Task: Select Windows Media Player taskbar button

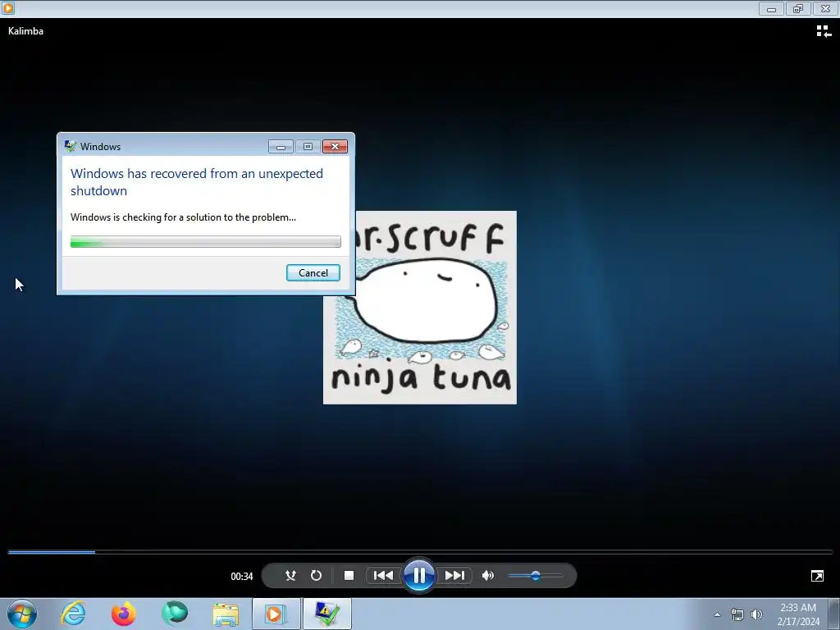Action: [276, 614]
